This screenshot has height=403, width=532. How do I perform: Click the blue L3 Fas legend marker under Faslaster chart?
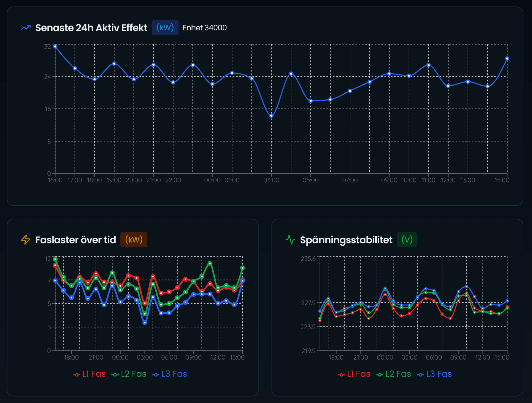pyautogui.click(x=155, y=374)
